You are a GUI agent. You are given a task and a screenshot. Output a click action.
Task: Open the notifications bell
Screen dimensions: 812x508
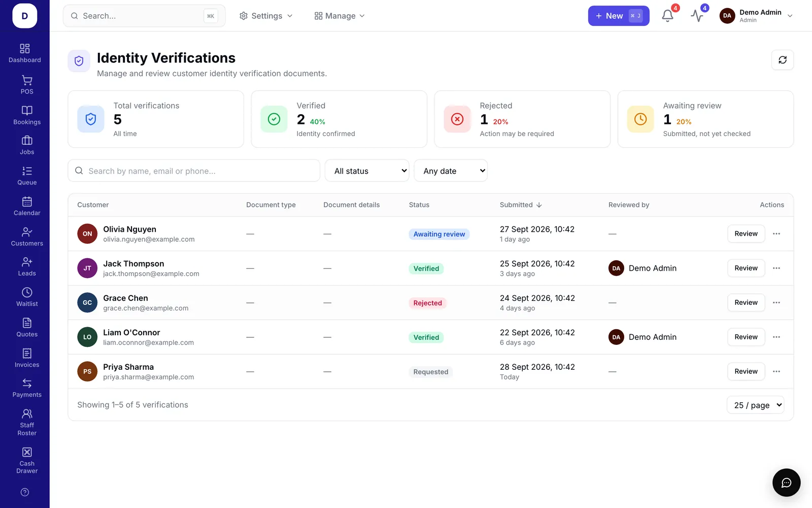668,16
